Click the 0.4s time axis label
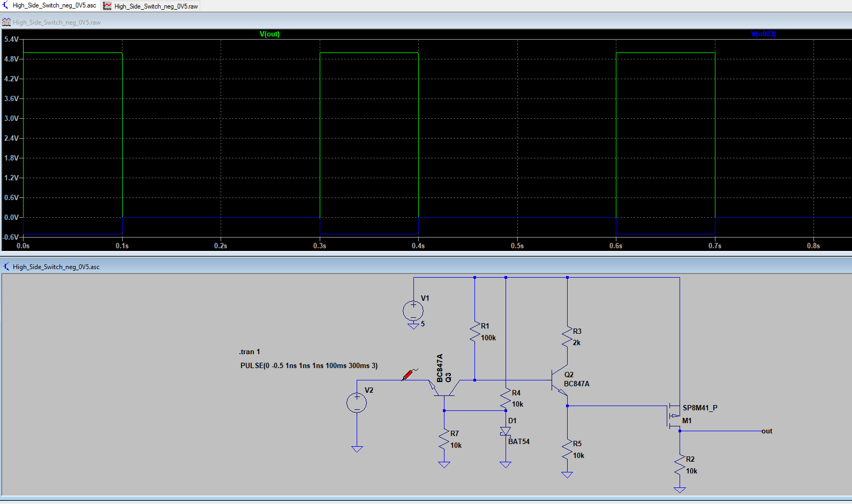852x504 pixels. point(418,246)
